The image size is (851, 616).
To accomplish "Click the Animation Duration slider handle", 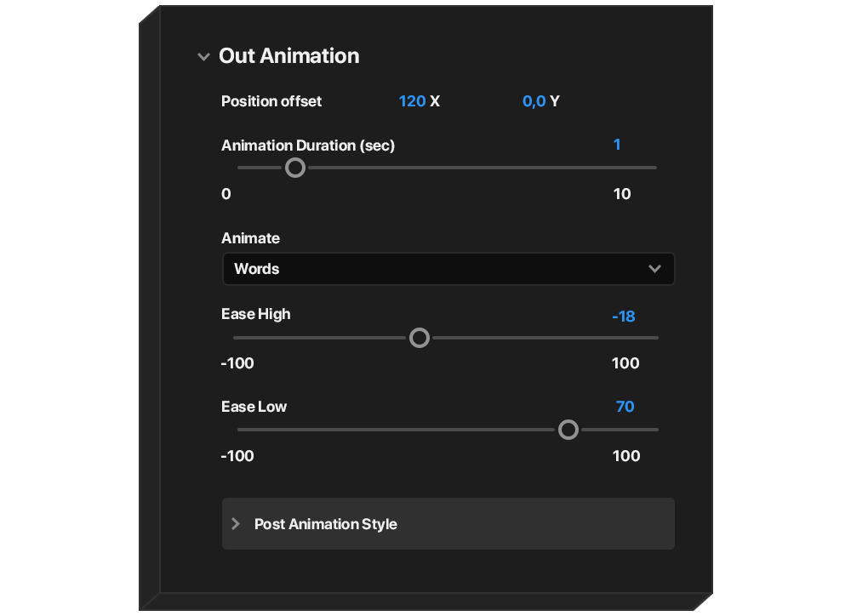I will (295, 168).
